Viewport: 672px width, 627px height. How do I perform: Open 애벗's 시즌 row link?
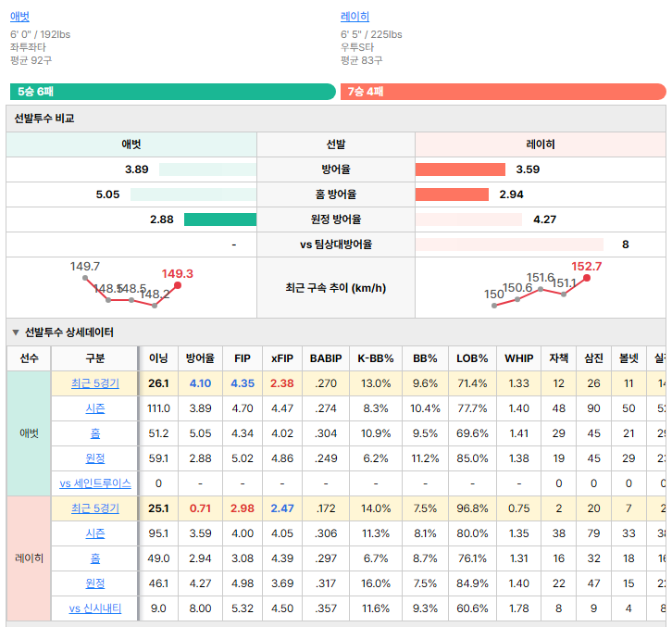(x=95, y=408)
